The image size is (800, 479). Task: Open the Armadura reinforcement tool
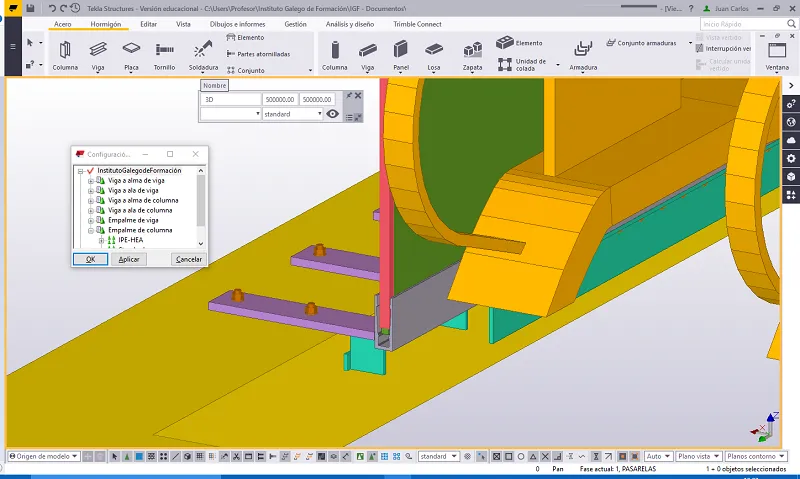click(583, 56)
